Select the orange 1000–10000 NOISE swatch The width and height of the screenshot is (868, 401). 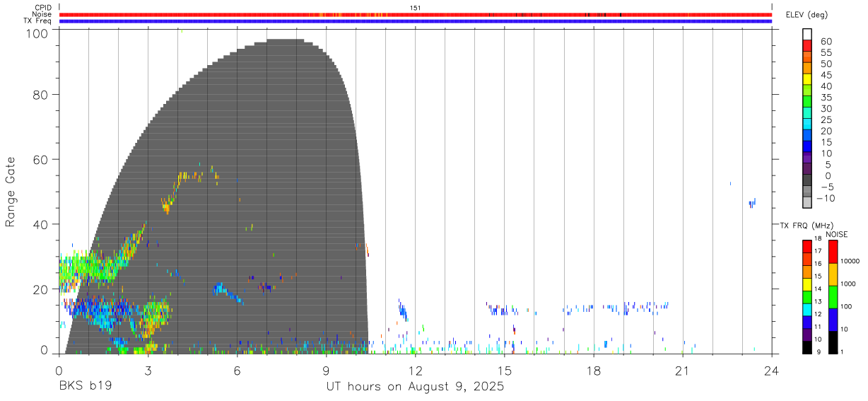tap(833, 274)
